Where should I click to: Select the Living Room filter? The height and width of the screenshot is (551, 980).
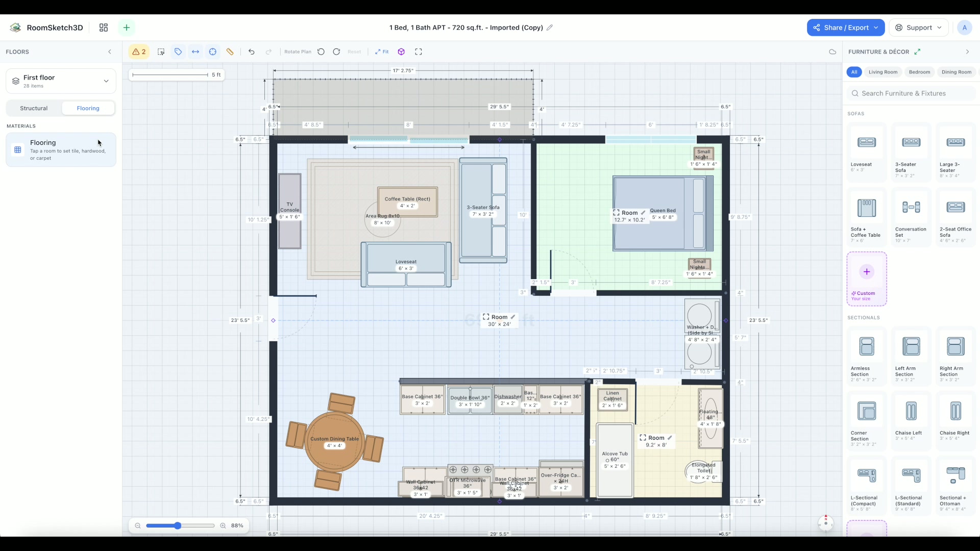883,72
